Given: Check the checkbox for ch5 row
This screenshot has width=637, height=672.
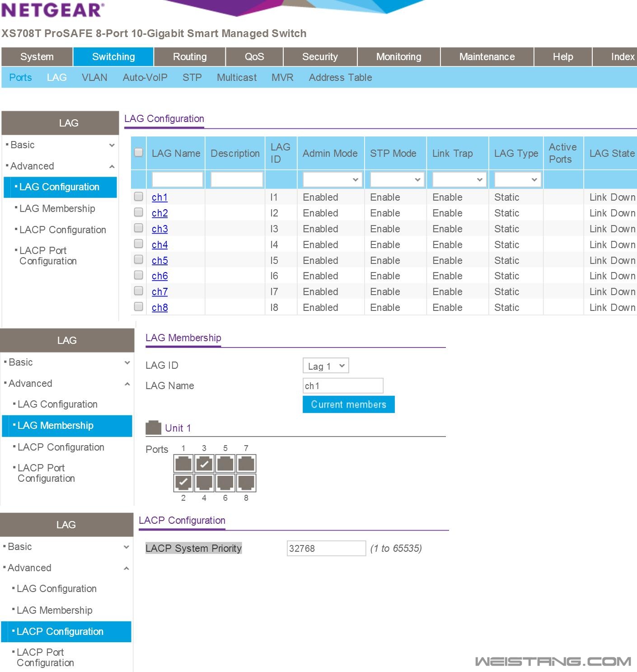Looking at the screenshot, I should pos(139,260).
